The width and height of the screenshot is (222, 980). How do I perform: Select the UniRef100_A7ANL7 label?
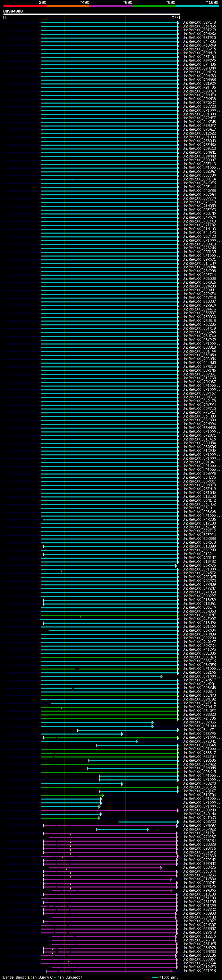[199, 707]
